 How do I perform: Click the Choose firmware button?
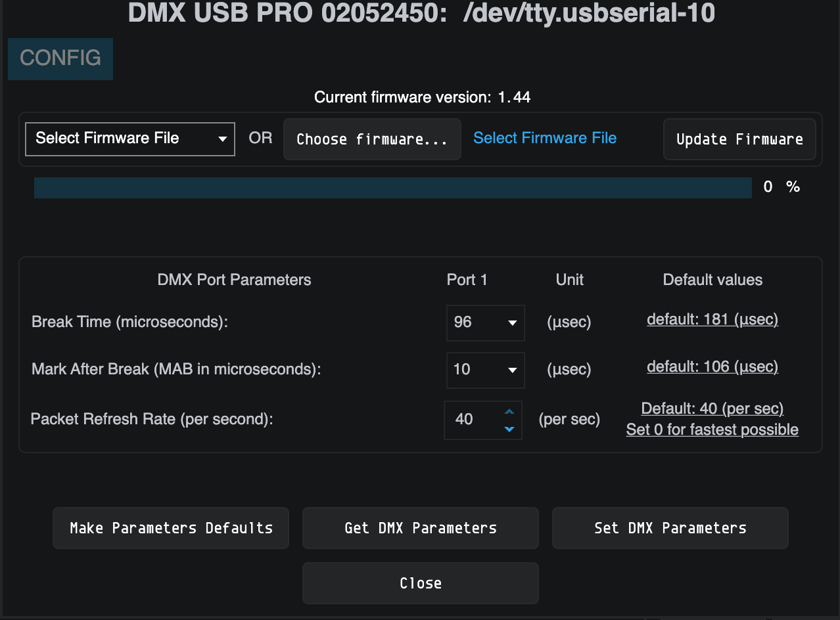click(x=372, y=139)
